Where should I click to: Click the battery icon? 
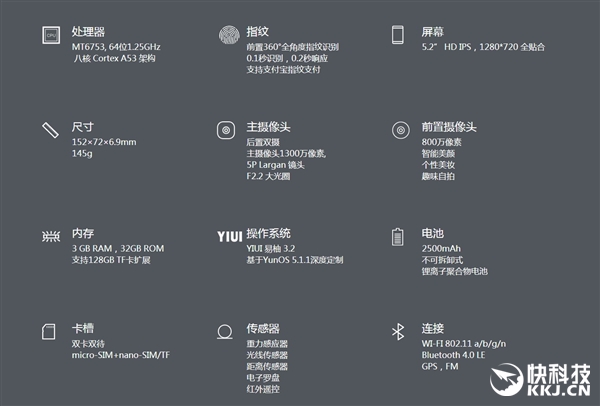click(398, 237)
